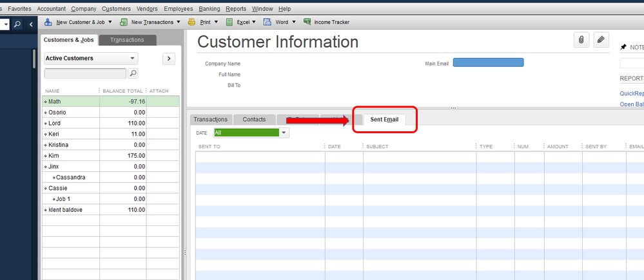Expand the Word dropdown arrow
This screenshot has height=280, width=644.
point(294,22)
